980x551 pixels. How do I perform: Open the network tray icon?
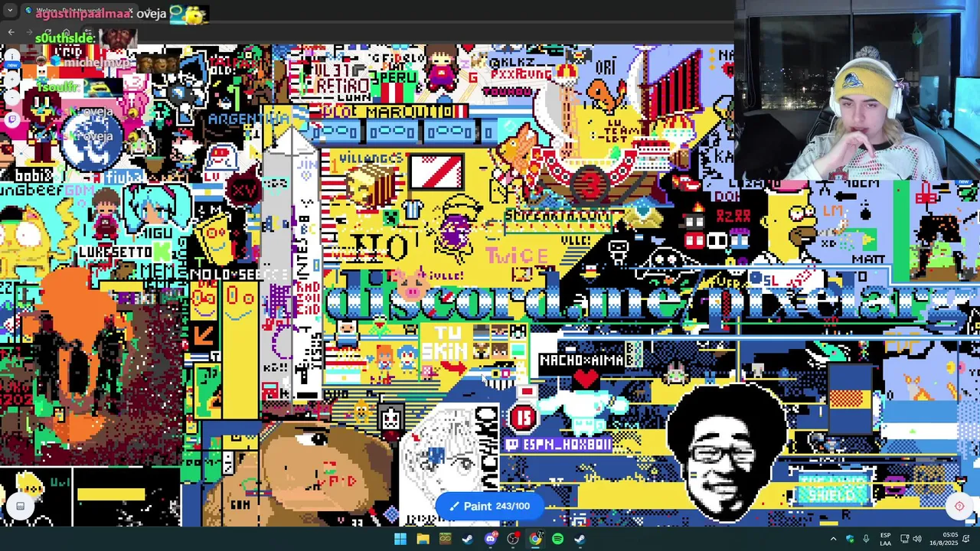click(x=904, y=539)
